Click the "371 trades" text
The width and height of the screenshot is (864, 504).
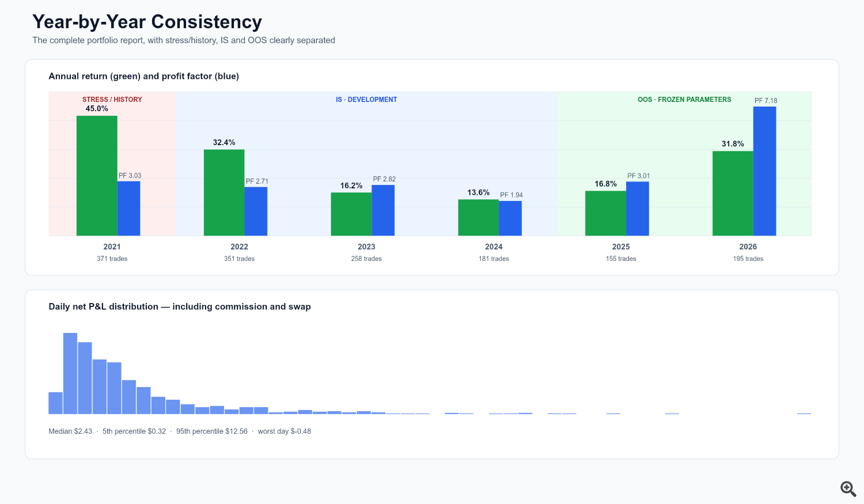click(x=112, y=259)
